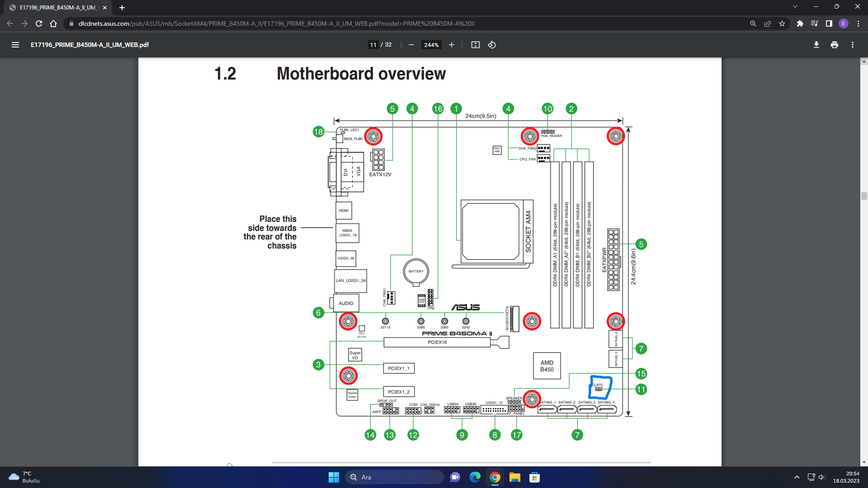Click the Motherboard overview heading

(361, 74)
